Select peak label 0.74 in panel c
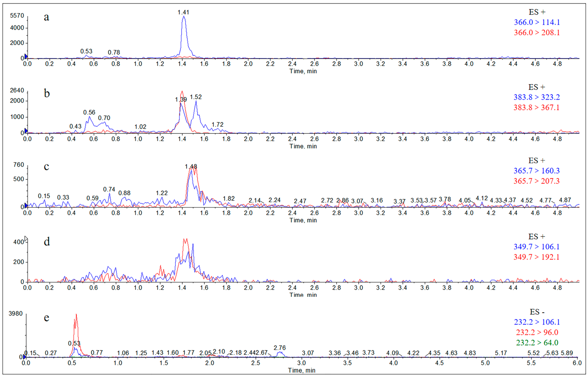This screenshot has height=378, width=588. (109, 189)
